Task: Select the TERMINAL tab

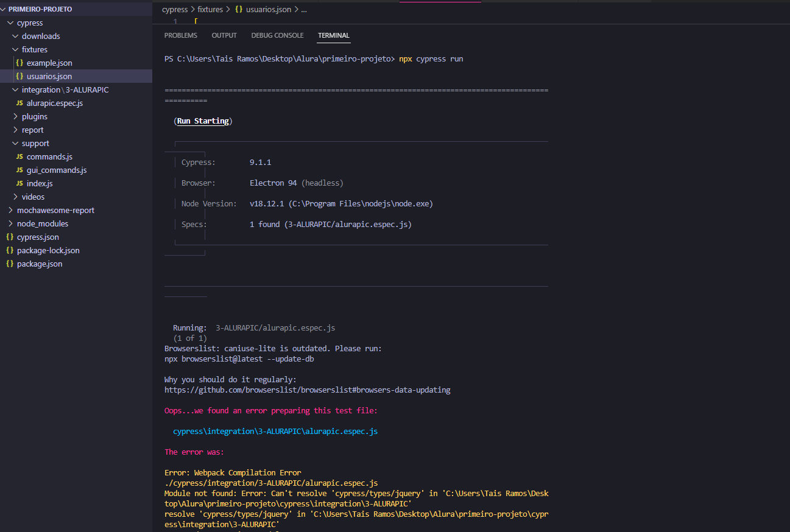Action: click(x=334, y=35)
